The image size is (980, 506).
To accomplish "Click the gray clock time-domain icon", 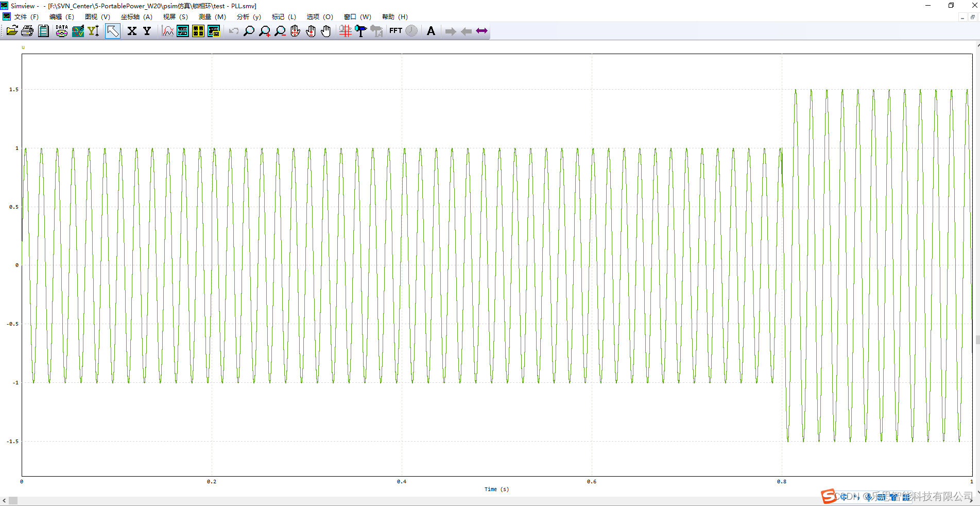I will click(411, 31).
